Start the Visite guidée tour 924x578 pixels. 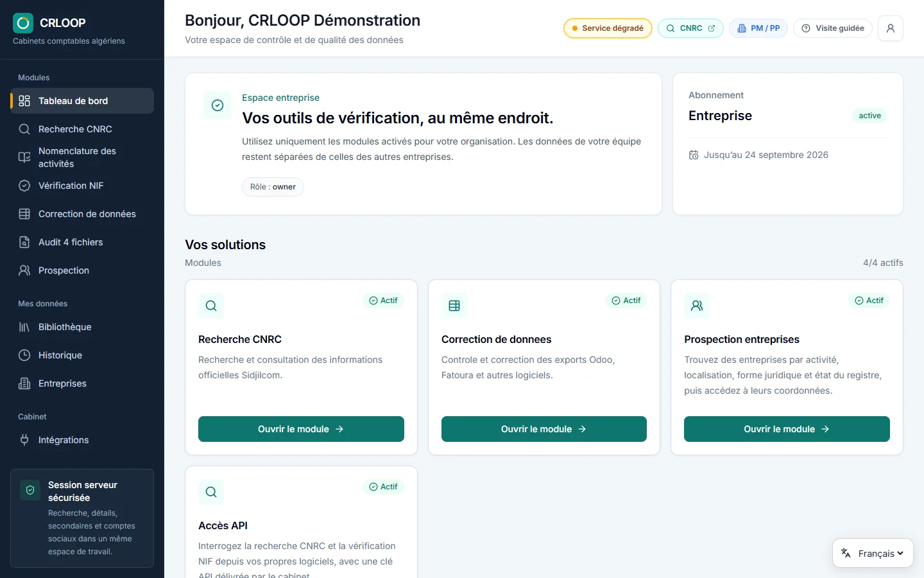[833, 28]
